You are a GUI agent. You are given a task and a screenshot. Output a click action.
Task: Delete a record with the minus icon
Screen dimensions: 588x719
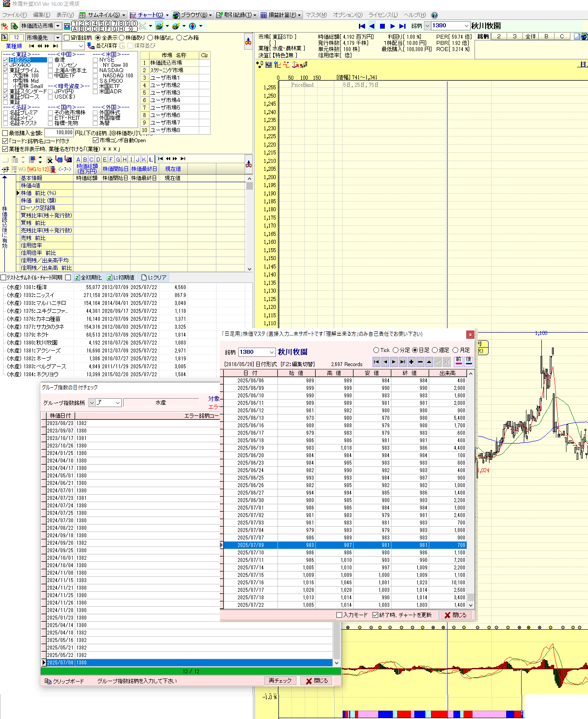tap(420, 362)
